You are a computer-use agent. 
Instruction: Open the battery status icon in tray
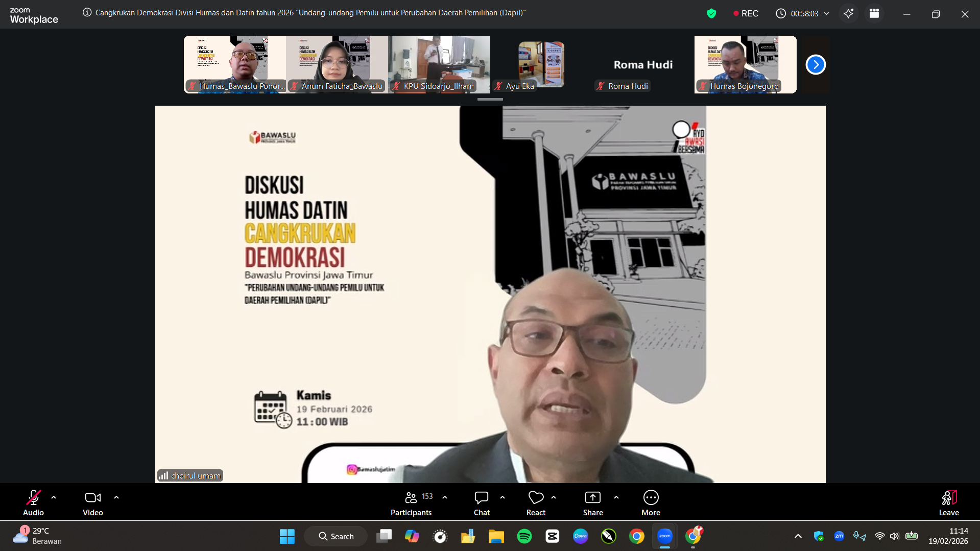tap(912, 536)
